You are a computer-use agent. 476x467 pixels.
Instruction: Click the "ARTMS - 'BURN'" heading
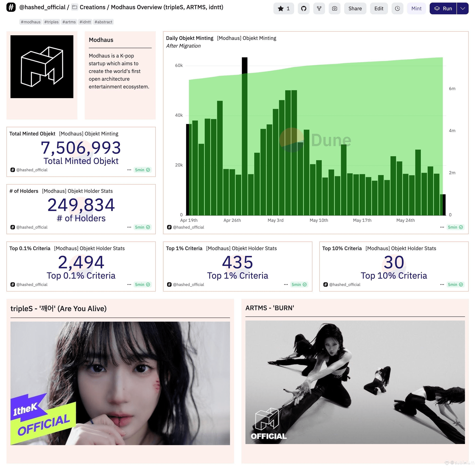tap(270, 308)
